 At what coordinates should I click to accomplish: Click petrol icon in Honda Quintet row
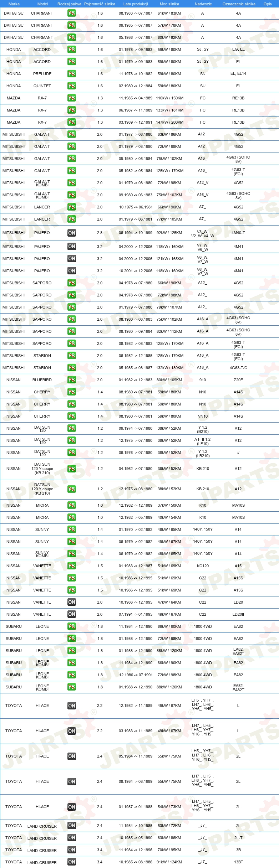[72, 86]
